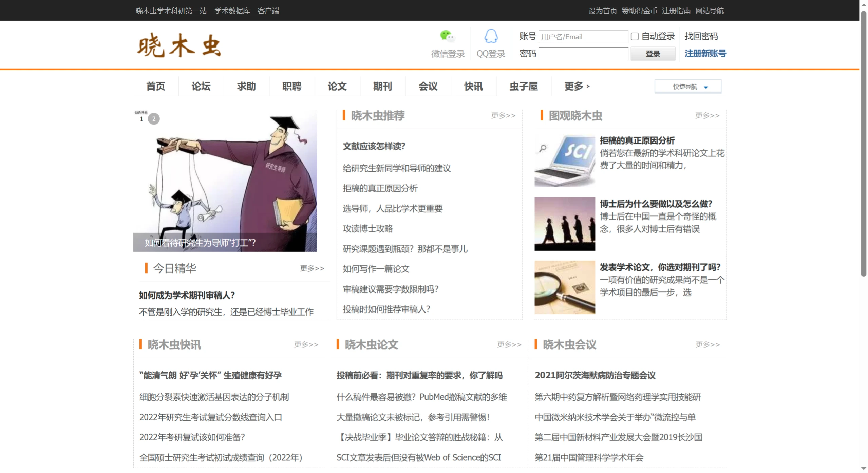This screenshot has width=868, height=473.
Task: Click 更多>> beside 今日精华
Action: click(312, 268)
